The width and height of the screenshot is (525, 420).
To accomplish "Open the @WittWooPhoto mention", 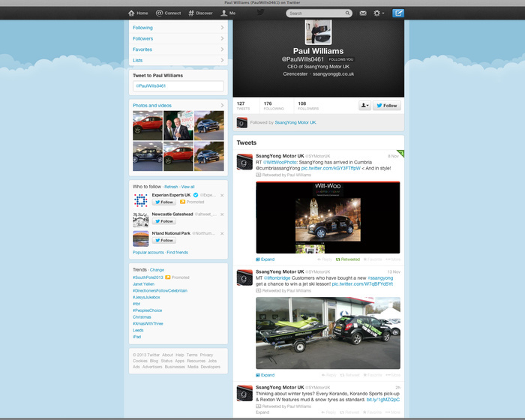I will point(280,162).
